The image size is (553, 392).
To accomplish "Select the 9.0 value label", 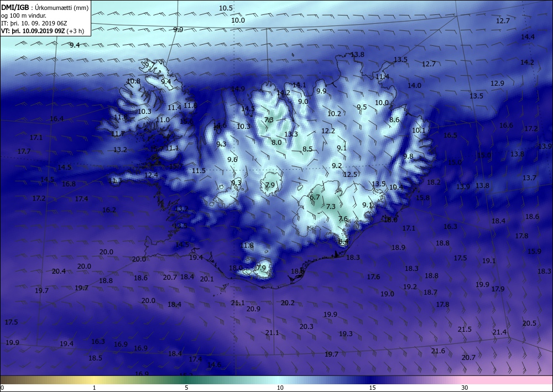I will (x=303, y=102).
